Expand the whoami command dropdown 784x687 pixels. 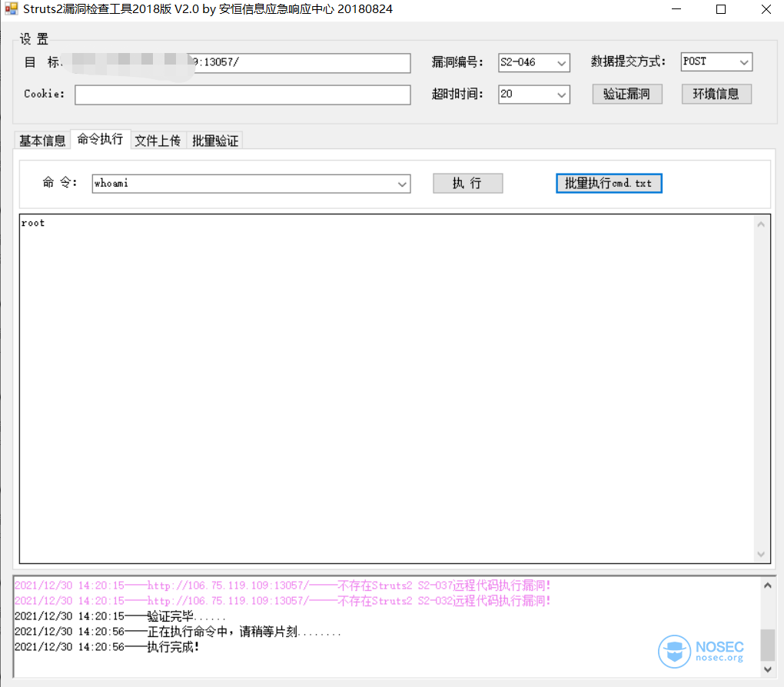[402, 184]
